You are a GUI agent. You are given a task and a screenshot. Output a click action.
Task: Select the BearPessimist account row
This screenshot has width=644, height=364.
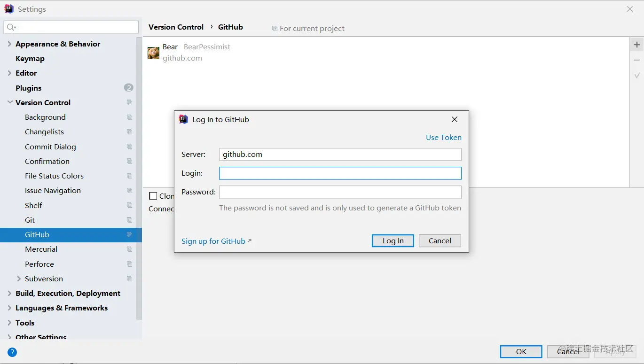385,53
